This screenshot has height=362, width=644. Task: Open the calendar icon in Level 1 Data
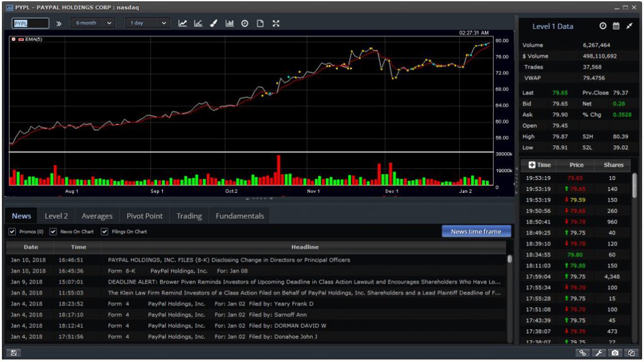point(616,26)
